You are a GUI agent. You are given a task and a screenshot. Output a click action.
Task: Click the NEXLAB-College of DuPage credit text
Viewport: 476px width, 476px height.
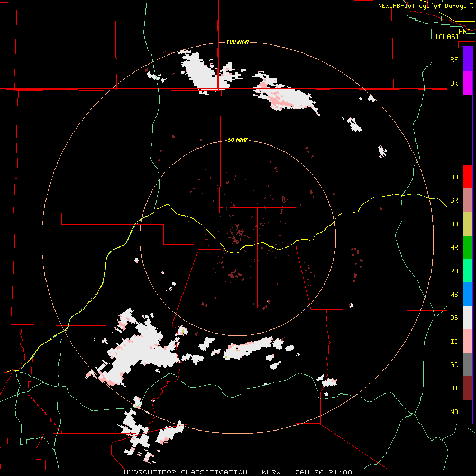click(425, 6)
